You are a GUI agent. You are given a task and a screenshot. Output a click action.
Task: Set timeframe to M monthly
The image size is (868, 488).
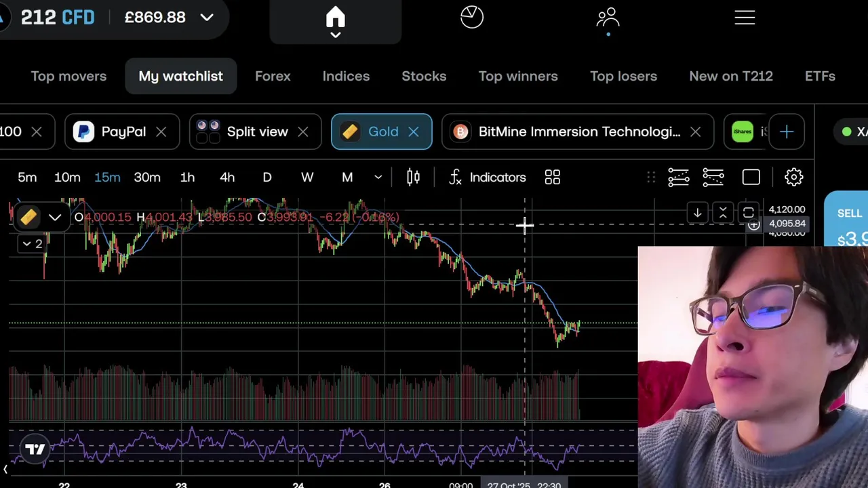click(x=347, y=178)
